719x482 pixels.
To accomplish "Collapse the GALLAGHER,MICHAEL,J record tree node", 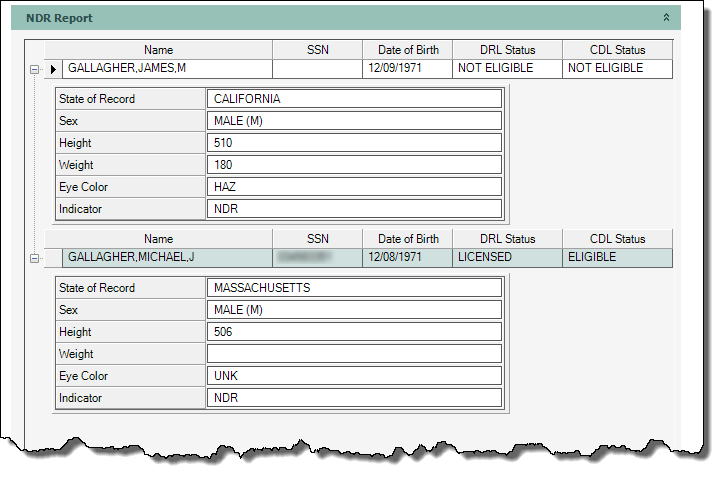I will (x=34, y=258).
